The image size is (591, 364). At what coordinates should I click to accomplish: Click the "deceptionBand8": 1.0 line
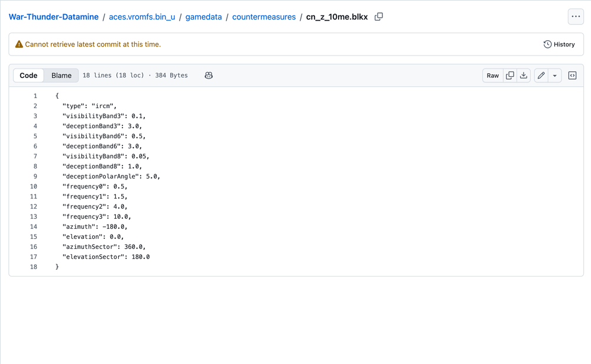[x=102, y=166]
